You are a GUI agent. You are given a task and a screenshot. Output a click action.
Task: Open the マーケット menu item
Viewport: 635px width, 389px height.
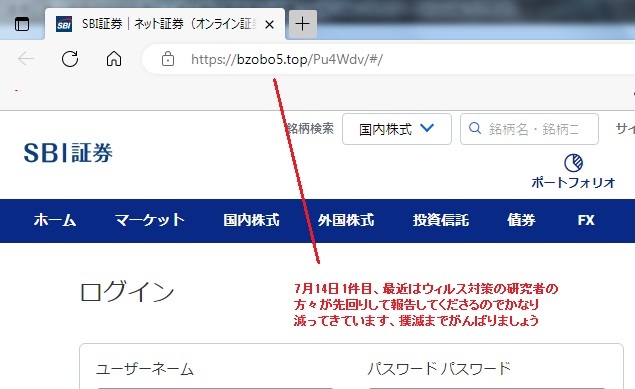pos(150,220)
